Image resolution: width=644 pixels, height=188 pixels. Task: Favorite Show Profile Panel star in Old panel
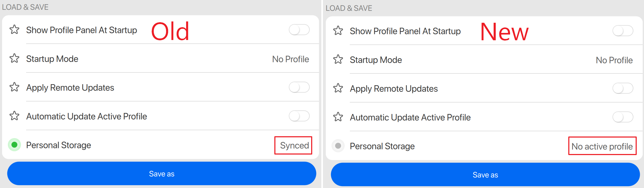pyautogui.click(x=14, y=30)
